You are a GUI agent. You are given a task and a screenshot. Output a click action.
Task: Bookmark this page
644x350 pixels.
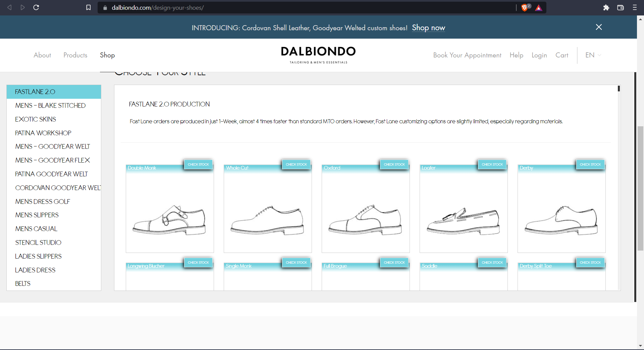(x=88, y=7)
